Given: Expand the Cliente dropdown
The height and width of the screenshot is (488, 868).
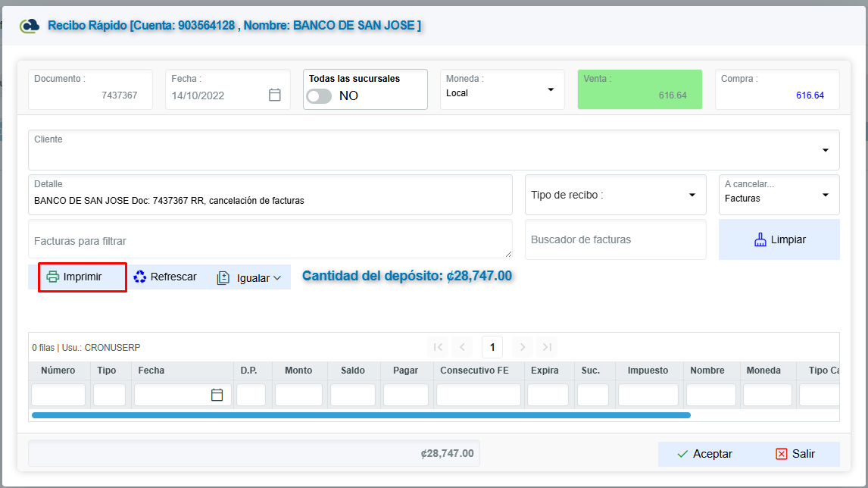Looking at the screenshot, I should [826, 150].
